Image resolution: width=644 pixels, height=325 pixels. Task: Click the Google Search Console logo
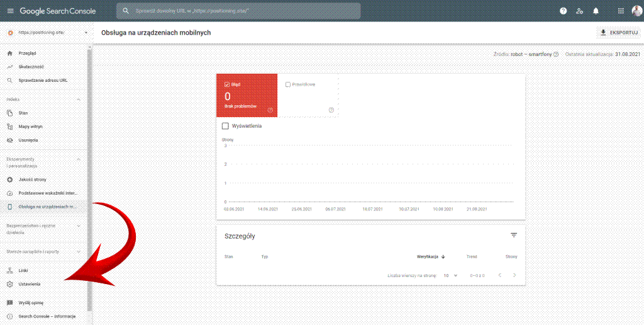pos(58,11)
